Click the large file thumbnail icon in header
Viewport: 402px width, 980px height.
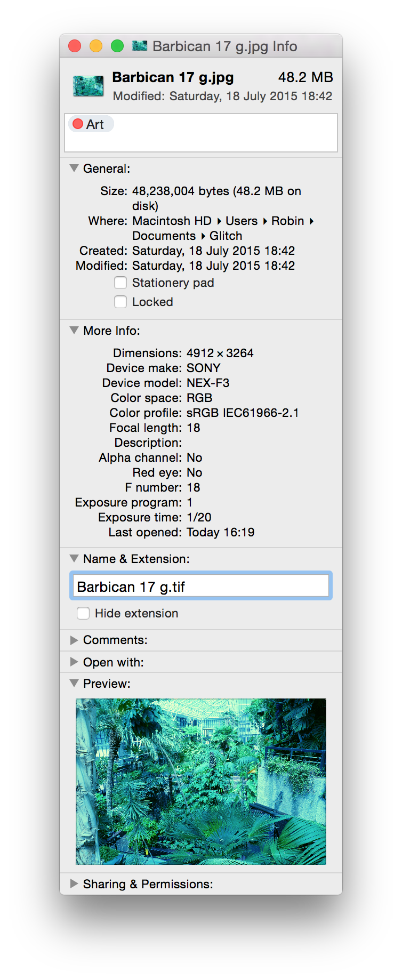coord(88,86)
